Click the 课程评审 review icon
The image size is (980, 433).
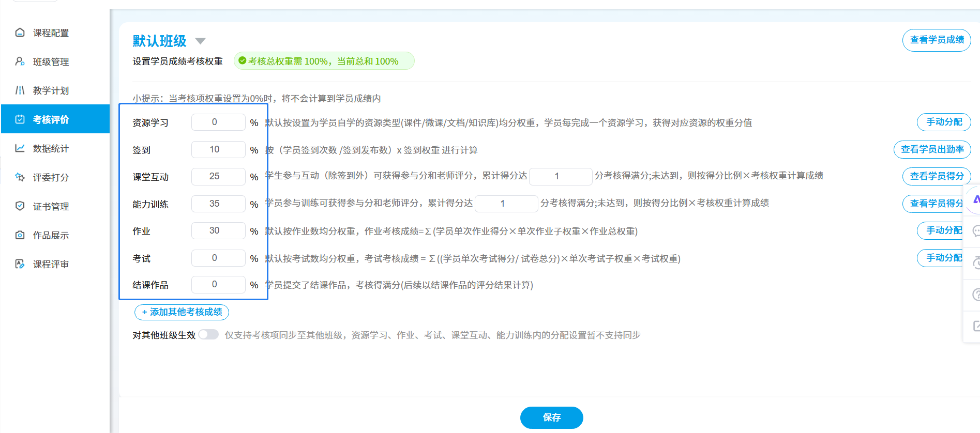20,264
